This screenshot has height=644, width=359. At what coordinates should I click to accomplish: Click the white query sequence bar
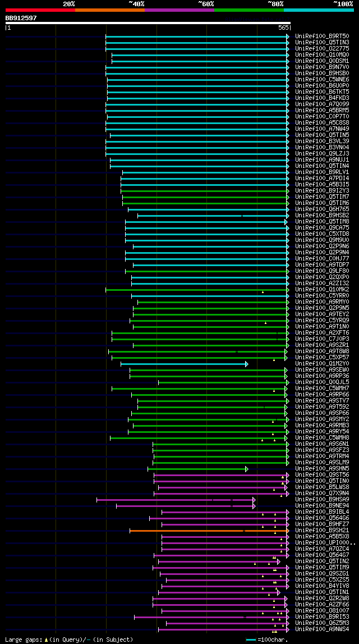pyautogui.click(x=148, y=23)
